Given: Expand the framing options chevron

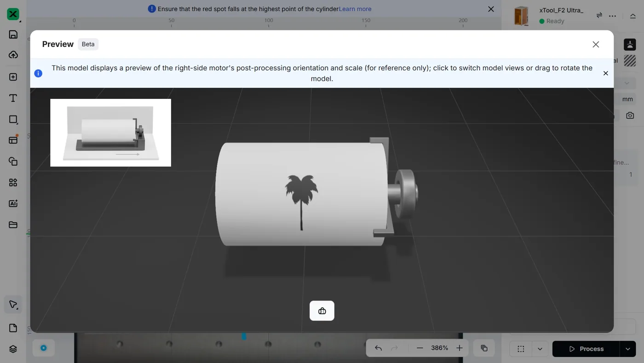Looking at the screenshot, I should click(540, 349).
